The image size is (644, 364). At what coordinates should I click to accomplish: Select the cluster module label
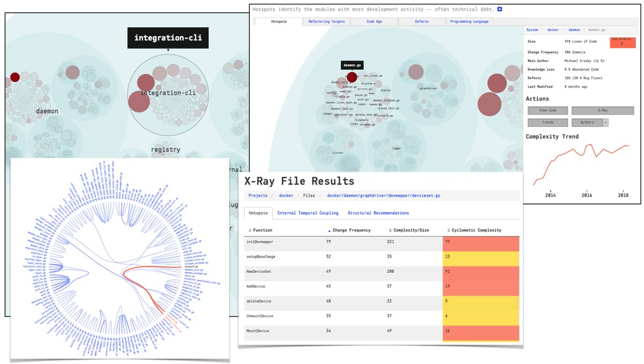coord(338,152)
